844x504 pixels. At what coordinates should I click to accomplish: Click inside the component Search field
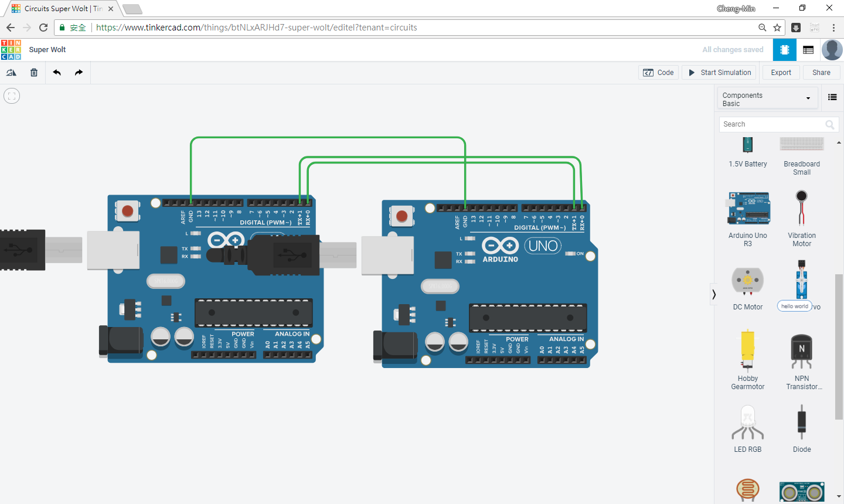click(x=774, y=124)
